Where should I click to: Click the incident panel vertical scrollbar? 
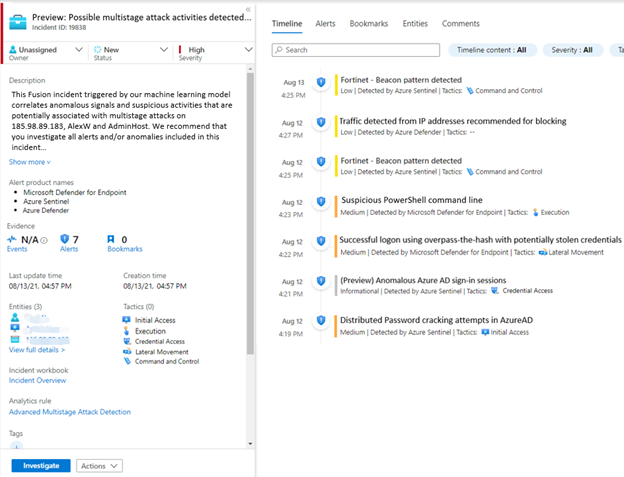pos(250,213)
